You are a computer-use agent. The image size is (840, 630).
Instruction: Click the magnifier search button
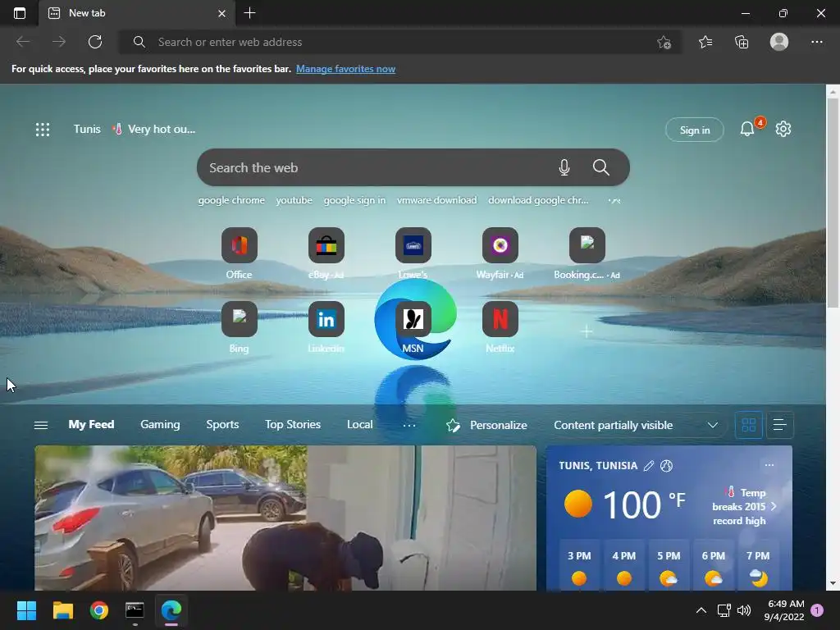click(601, 167)
